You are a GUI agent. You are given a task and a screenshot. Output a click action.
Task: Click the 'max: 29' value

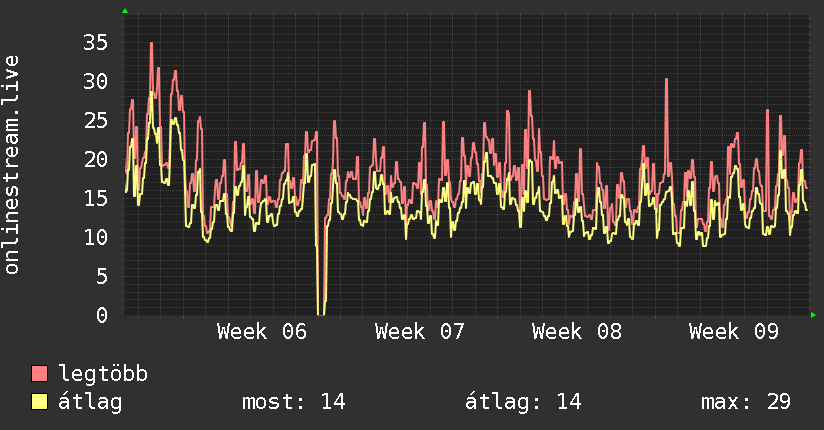tap(746, 402)
